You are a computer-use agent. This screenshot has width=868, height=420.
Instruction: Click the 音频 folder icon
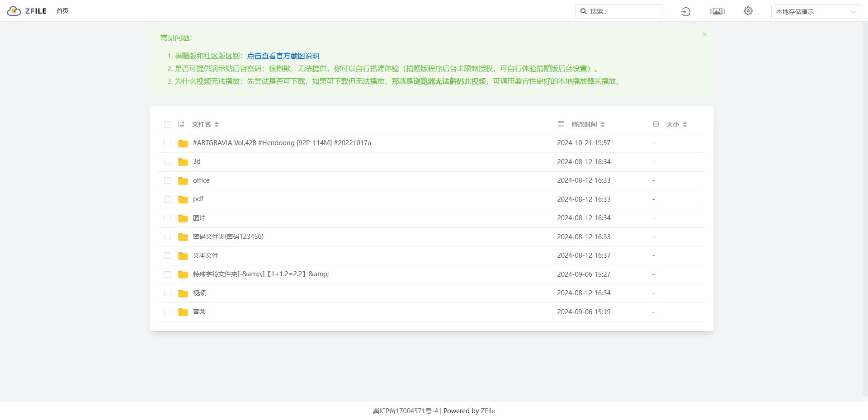183,312
